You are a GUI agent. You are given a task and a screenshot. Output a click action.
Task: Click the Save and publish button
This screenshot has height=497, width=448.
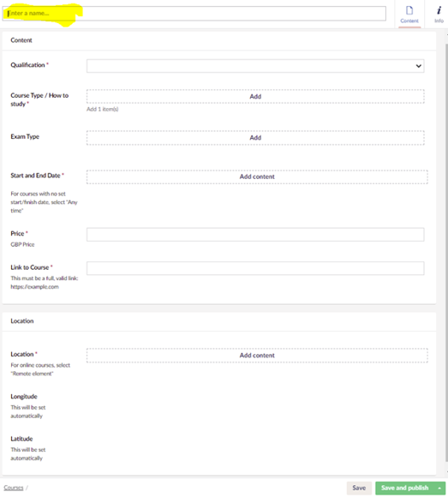(x=405, y=488)
